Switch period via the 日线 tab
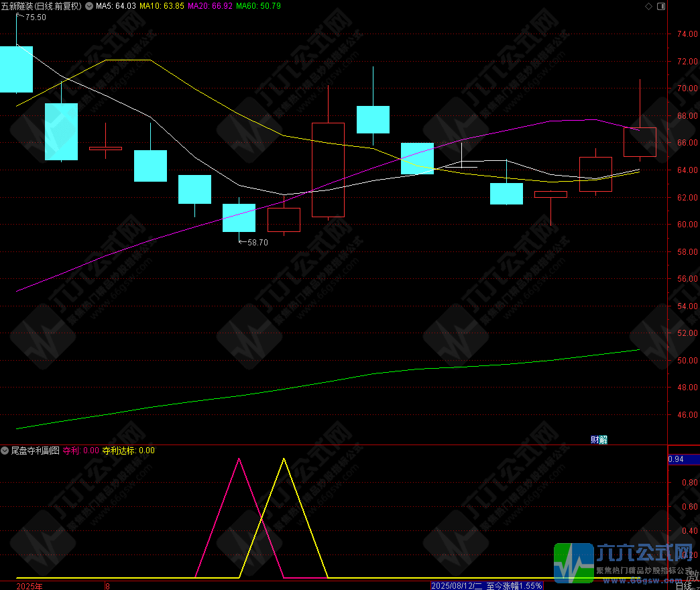The image size is (700, 590). pos(684,585)
